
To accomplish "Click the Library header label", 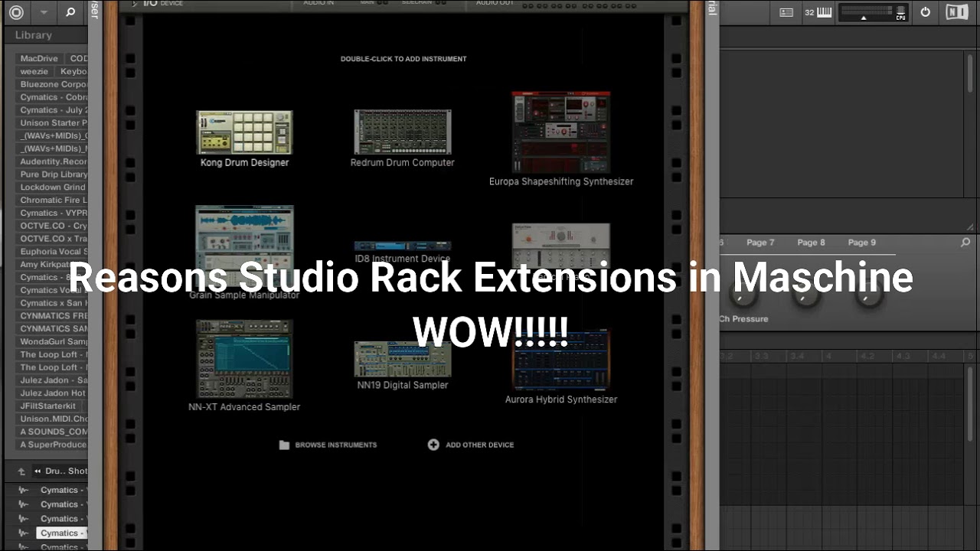I will 33,35.
